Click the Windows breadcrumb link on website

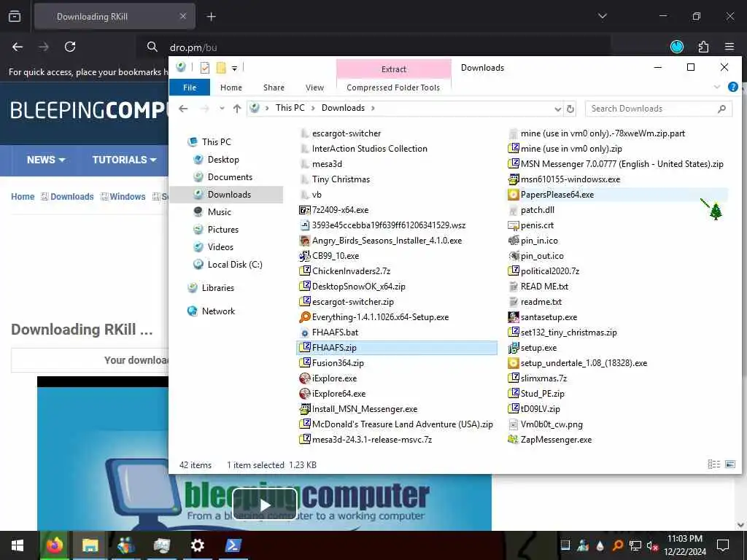127,197
